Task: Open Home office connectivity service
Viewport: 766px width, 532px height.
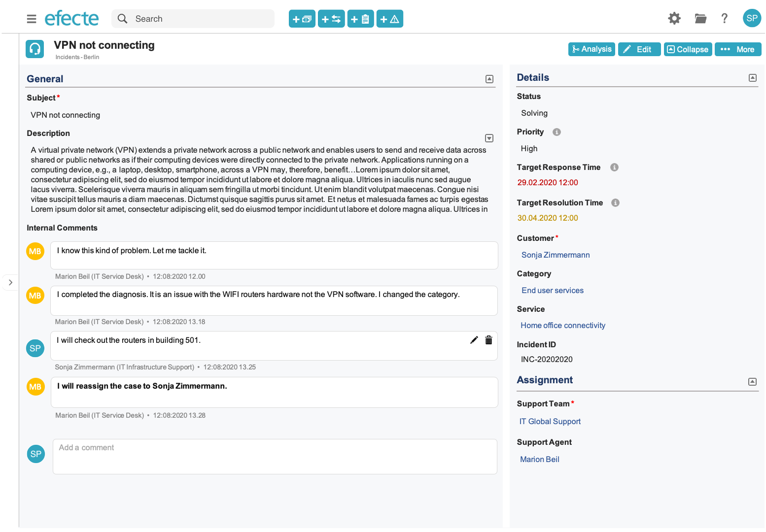Action: click(x=563, y=326)
